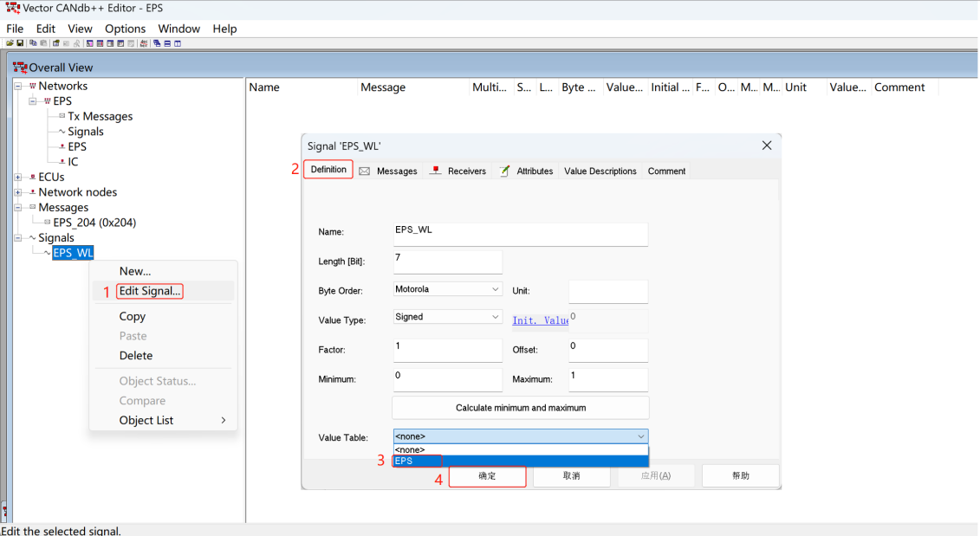Click the Receivers tab node icon
The image size is (980, 536).
(x=436, y=171)
